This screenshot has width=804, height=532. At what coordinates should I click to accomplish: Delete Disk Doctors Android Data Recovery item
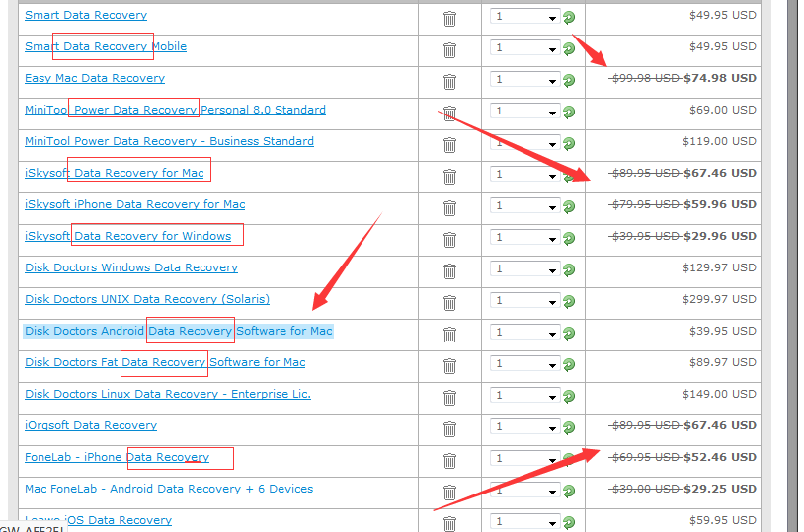tap(449, 335)
